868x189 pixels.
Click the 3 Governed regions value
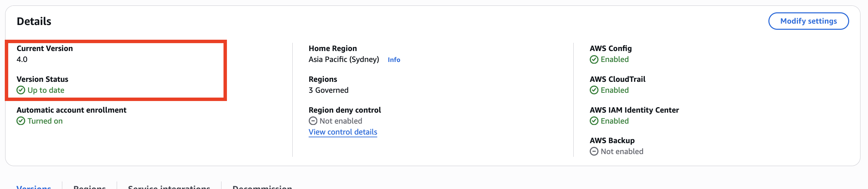click(x=328, y=90)
